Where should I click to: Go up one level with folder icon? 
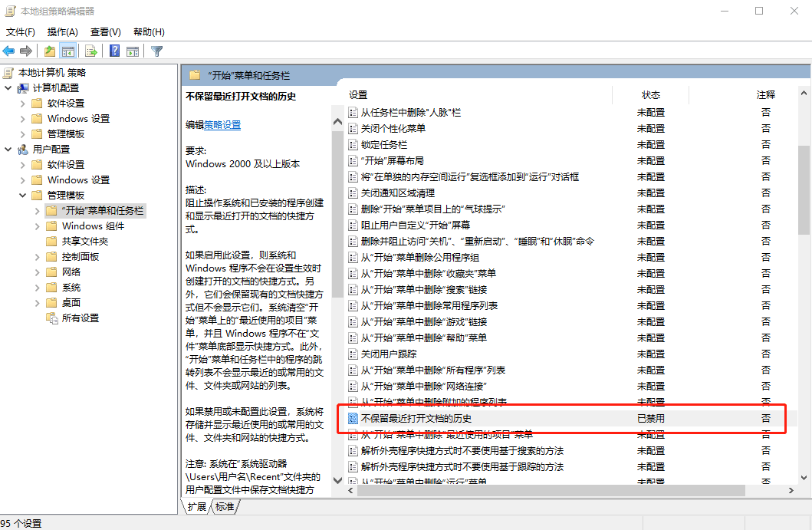50,51
